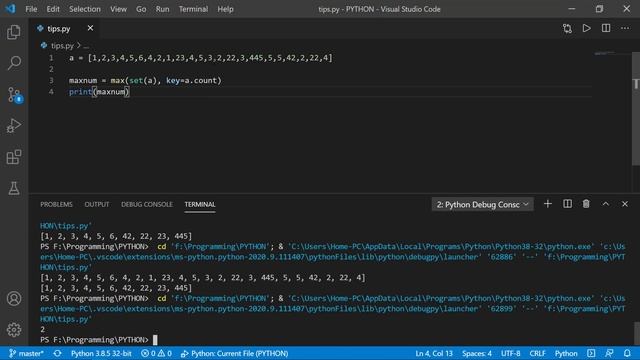The height and width of the screenshot is (360, 640).
Task: Click the terminal scrollbar thumb
Action: [x=637, y=333]
